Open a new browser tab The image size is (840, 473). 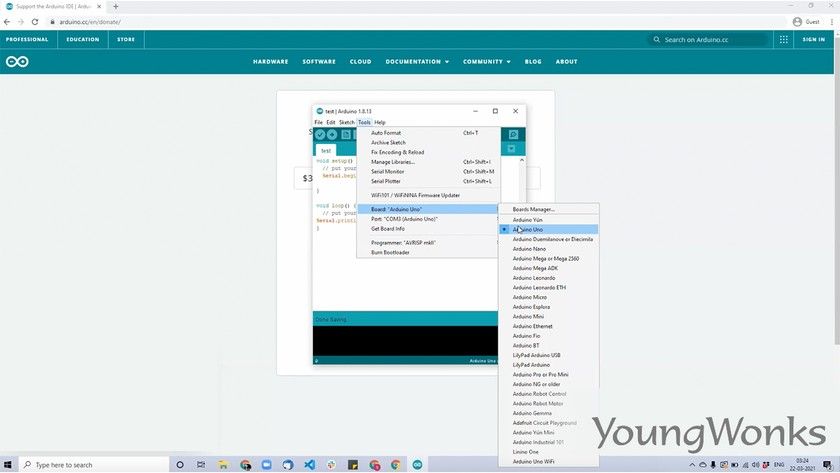tap(116, 6)
